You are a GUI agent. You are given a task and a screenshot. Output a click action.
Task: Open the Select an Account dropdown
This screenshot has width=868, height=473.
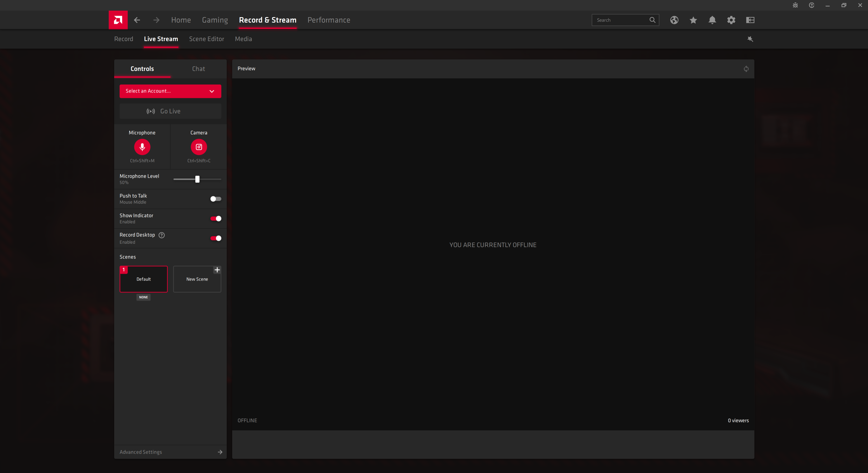(170, 91)
